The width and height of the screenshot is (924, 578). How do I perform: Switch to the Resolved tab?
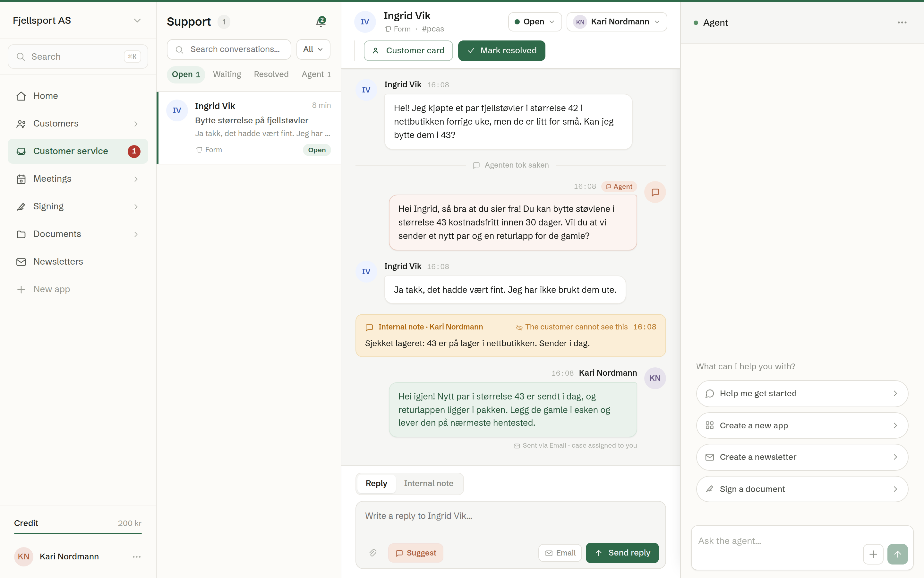click(271, 74)
